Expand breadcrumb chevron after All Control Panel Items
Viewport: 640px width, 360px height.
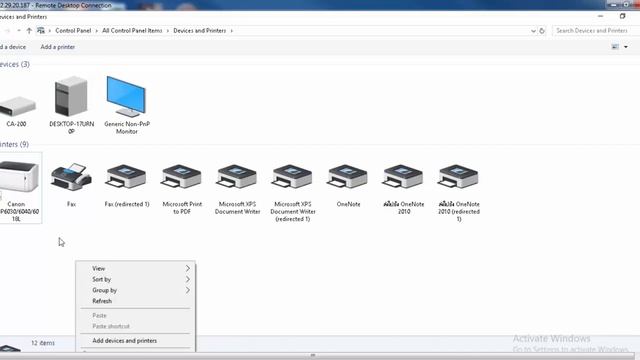pos(168,31)
